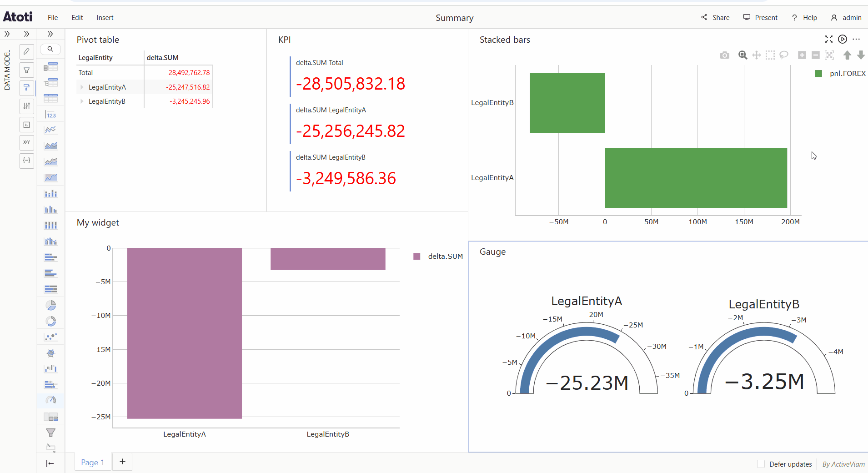The height and width of the screenshot is (473, 868).
Task: Select the Gauge widget icon in sidebar
Action: click(x=51, y=400)
